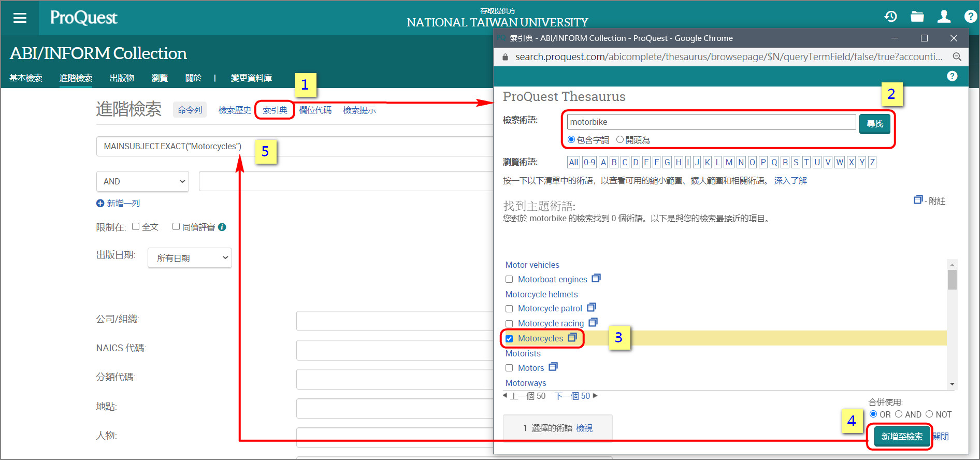Go to 進階檢索 tab
This screenshot has width=980, height=460.
[76, 78]
